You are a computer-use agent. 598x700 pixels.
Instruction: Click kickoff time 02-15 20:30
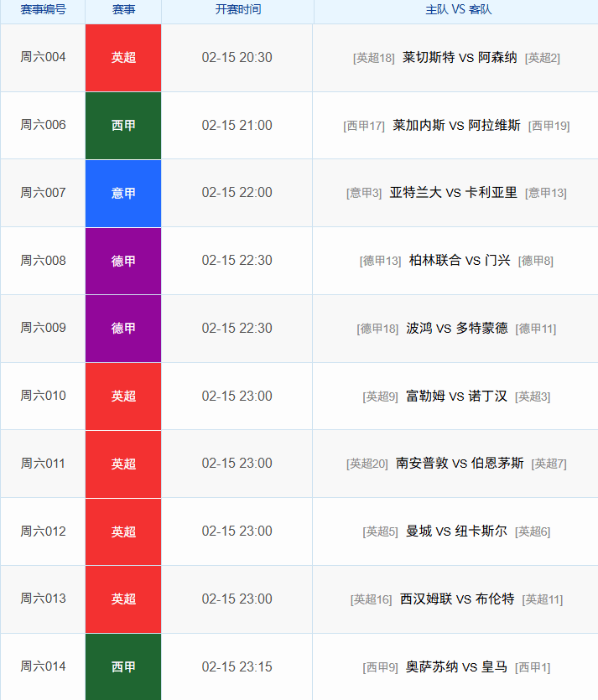tap(237, 58)
